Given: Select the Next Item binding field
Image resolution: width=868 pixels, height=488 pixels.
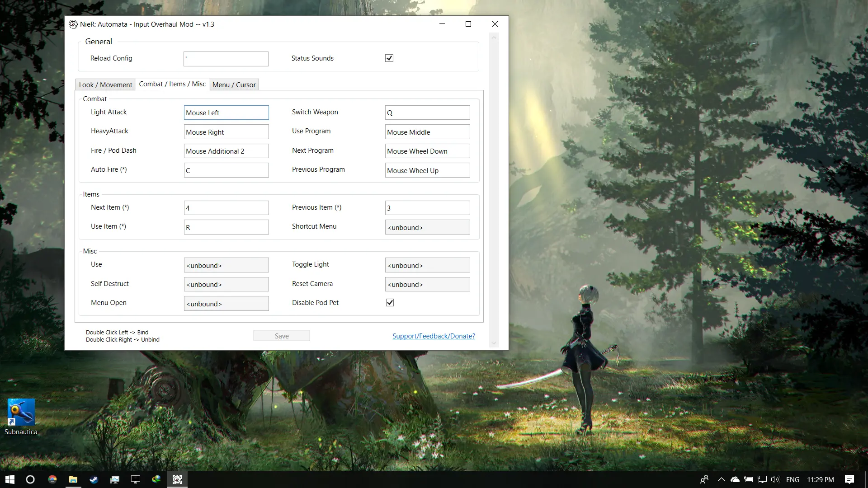Looking at the screenshot, I should tap(226, 208).
